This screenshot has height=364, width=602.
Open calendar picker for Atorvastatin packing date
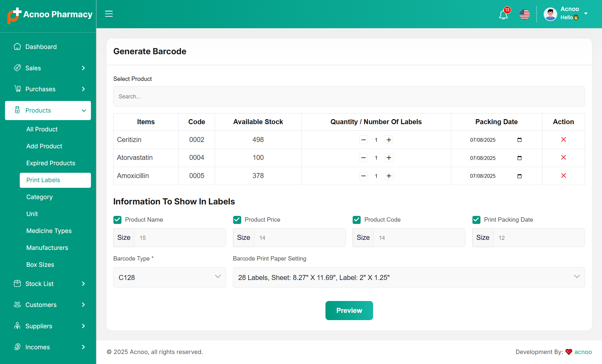pyautogui.click(x=519, y=158)
